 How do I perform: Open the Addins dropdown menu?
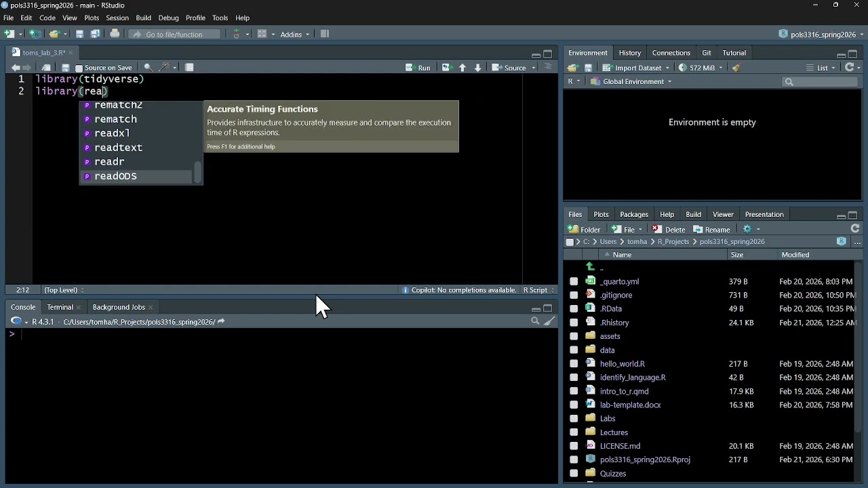click(295, 35)
